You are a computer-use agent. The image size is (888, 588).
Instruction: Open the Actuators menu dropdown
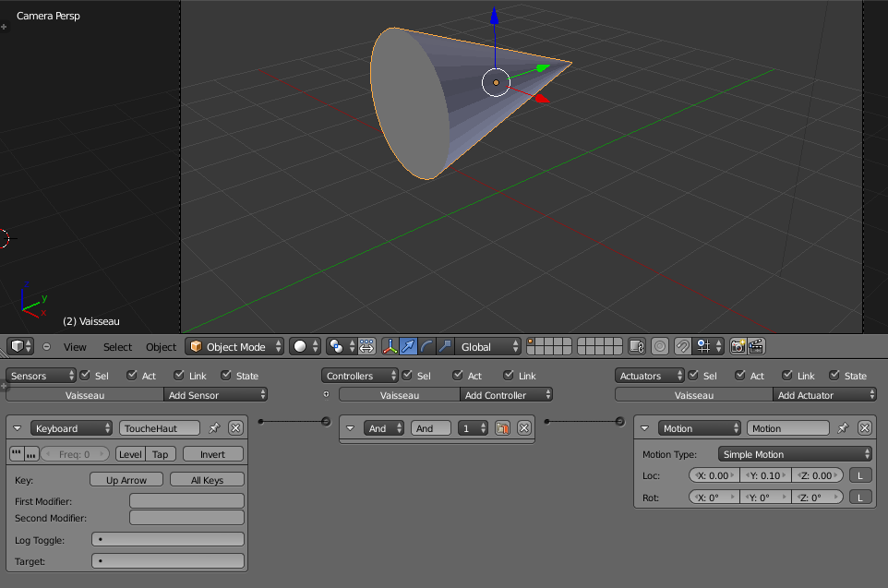pos(650,376)
